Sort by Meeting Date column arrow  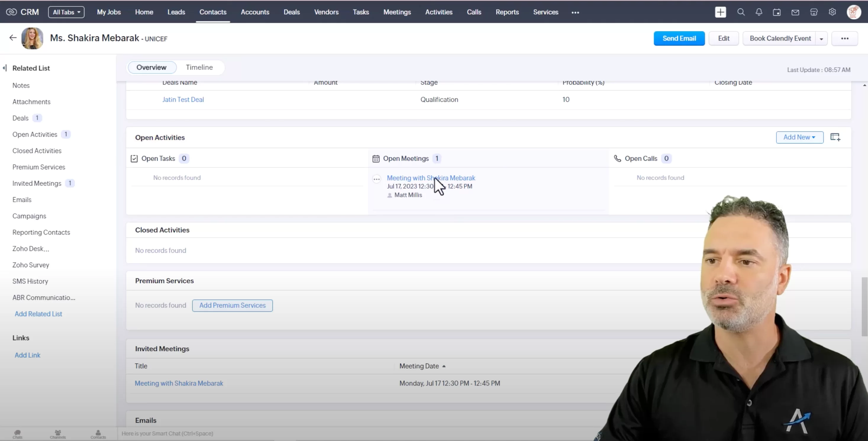pyautogui.click(x=444, y=366)
